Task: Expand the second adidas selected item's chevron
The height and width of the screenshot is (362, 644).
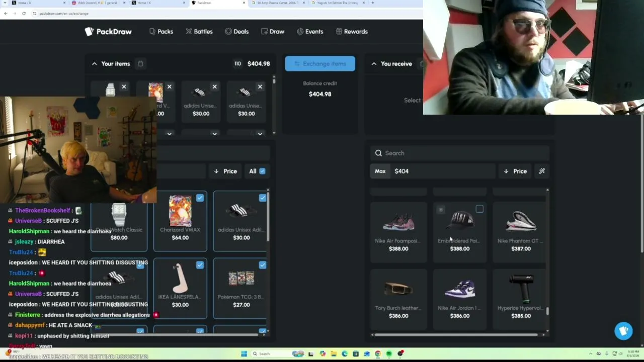Action: (x=260, y=134)
